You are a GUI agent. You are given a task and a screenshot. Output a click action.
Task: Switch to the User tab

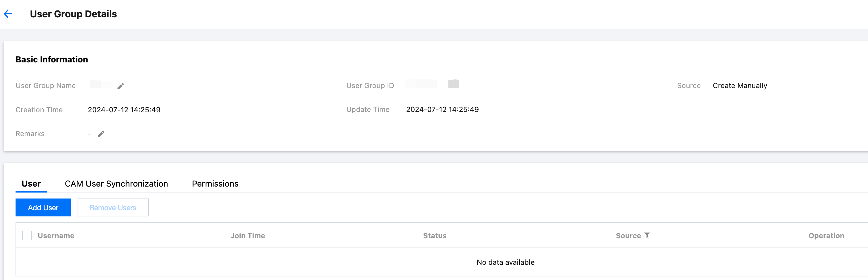[x=31, y=184]
